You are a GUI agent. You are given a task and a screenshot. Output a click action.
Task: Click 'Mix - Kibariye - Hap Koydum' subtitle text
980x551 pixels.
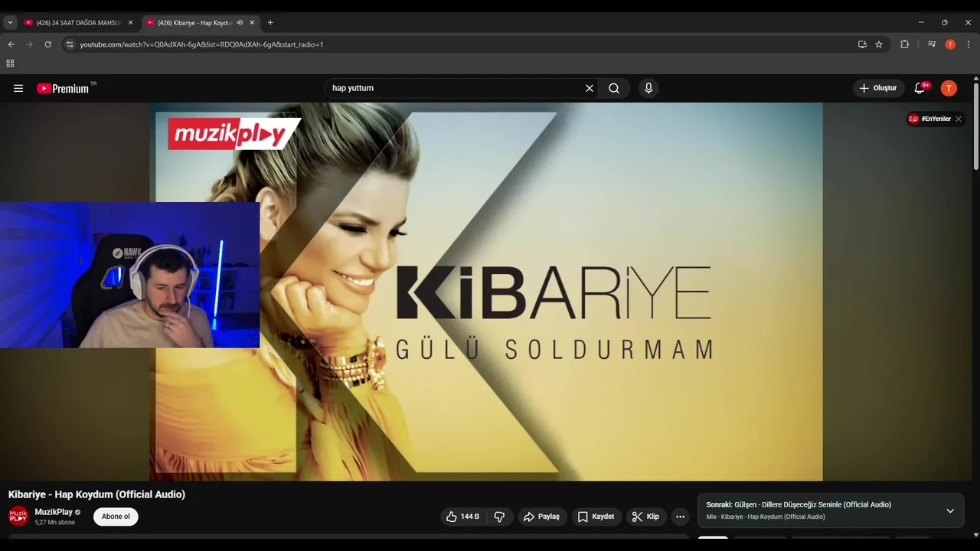click(766, 517)
